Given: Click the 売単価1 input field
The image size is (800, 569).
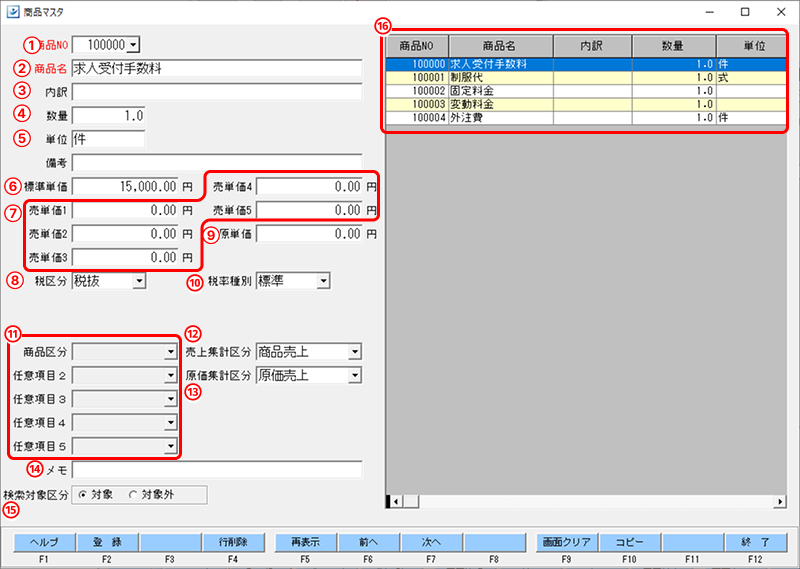Looking at the screenshot, I should 125,210.
